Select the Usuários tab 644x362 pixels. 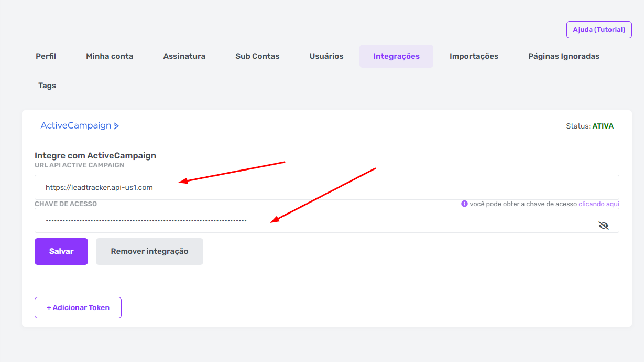(326, 56)
